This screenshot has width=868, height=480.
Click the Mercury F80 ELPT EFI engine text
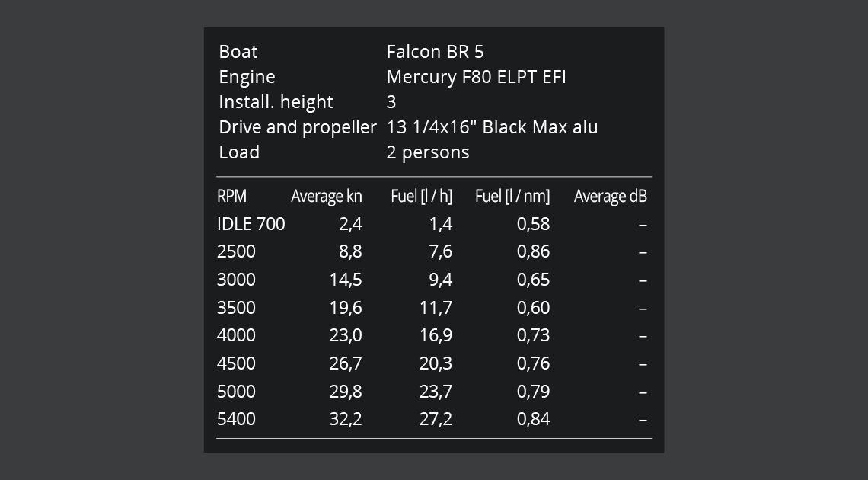click(476, 76)
